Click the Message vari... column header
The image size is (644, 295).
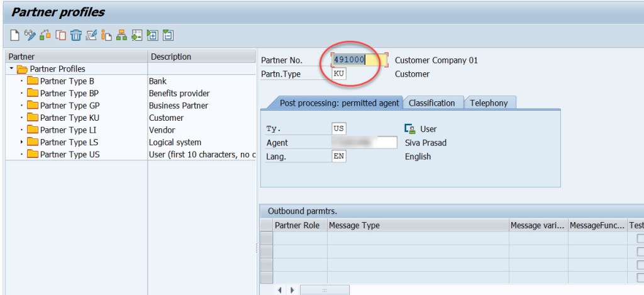[538, 225]
